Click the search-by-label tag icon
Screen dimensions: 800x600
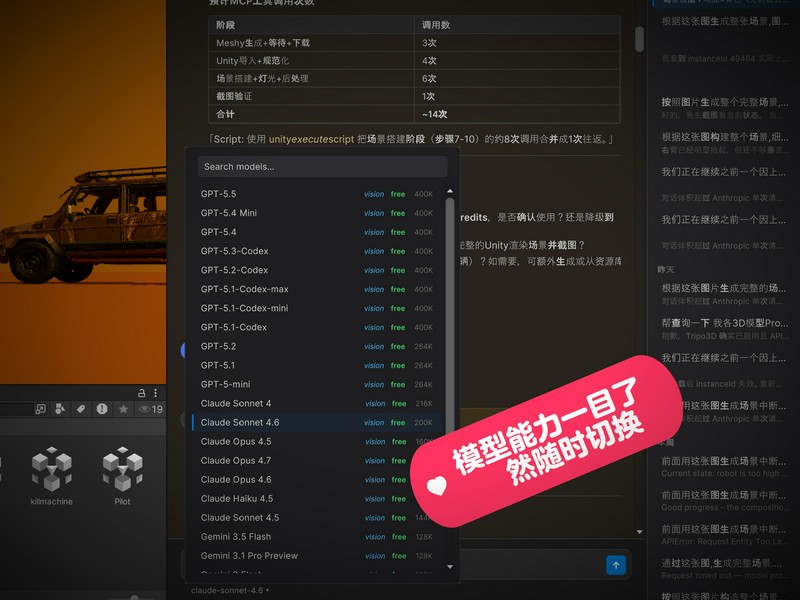[x=81, y=409]
